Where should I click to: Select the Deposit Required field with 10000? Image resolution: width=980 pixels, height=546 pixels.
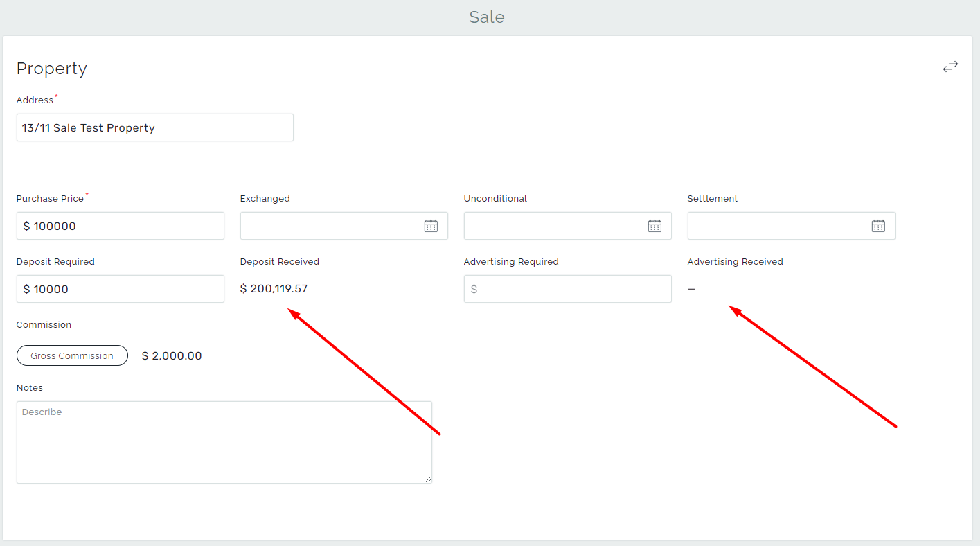[x=120, y=288]
